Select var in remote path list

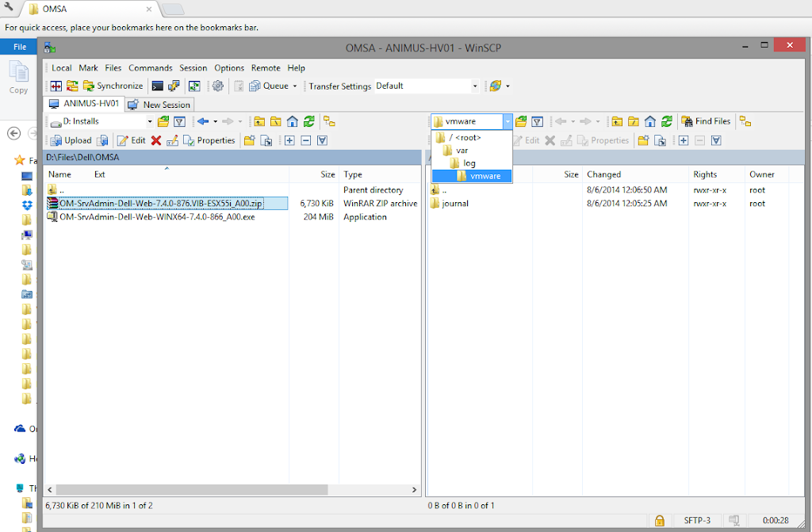coord(472,150)
